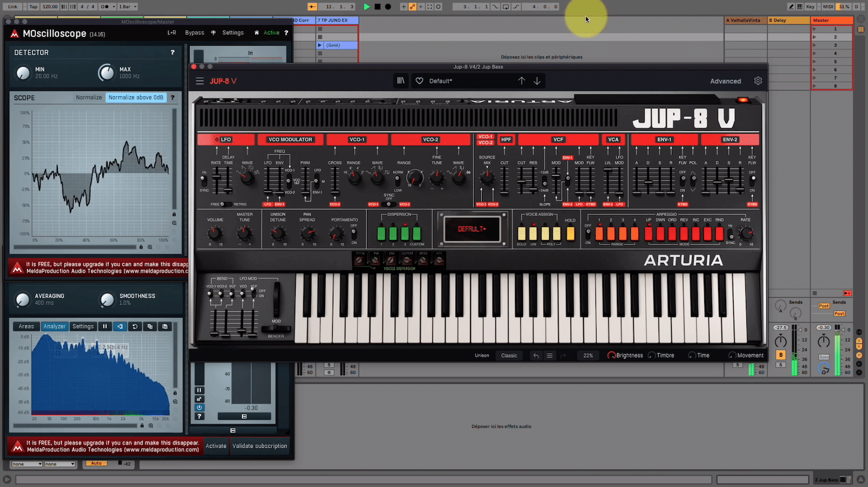Click the 120.00 tempo field
The width and height of the screenshot is (868, 487).
50,7
